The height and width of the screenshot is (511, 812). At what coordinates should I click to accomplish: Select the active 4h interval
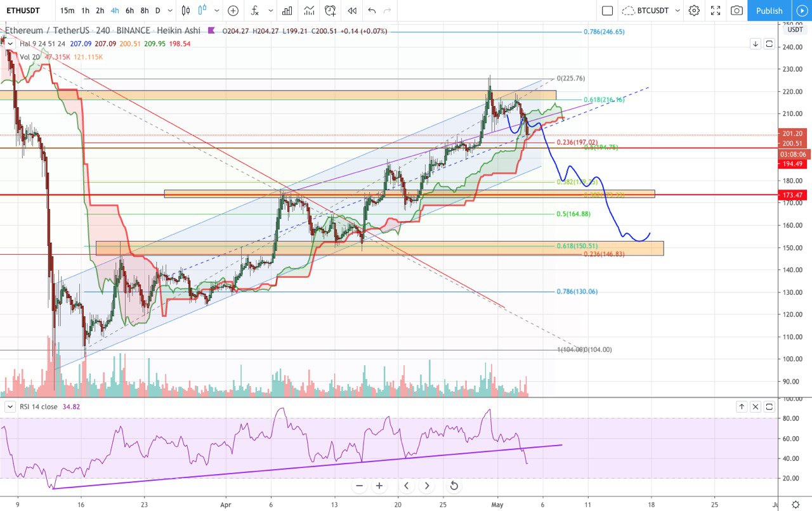coord(115,10)
